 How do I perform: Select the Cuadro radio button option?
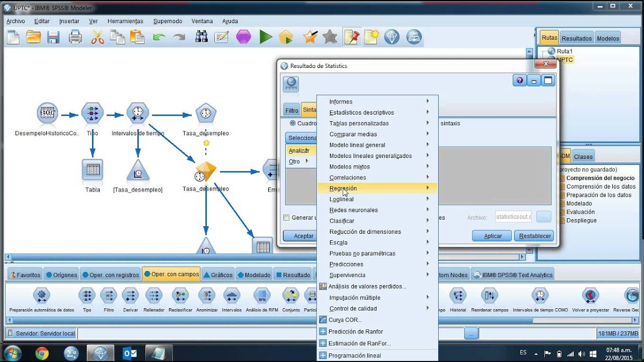pyautogui.click(x=293, y=123)
